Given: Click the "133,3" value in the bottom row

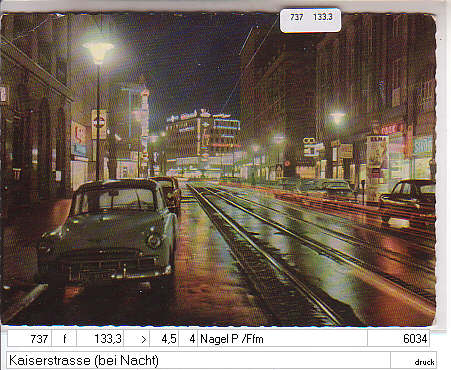Looking at the screenshot, I should coord(100,339).
